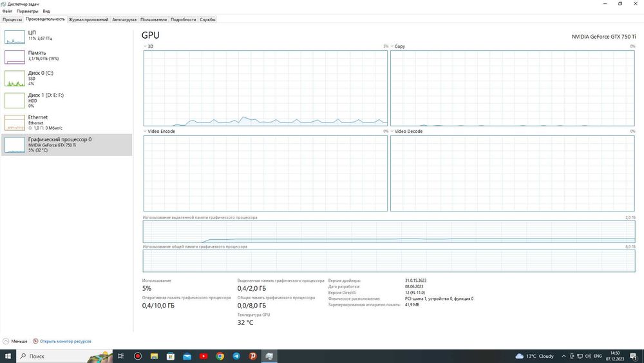Switch to the Производительность tab
The height and width of the screenshot is (363, 644).
45,19
